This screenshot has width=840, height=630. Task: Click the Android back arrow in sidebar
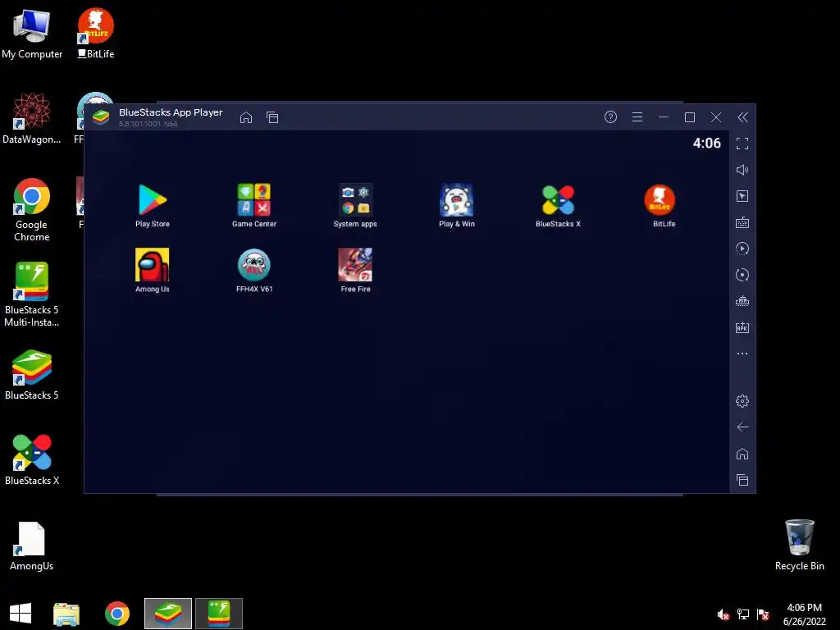[742, 427]
